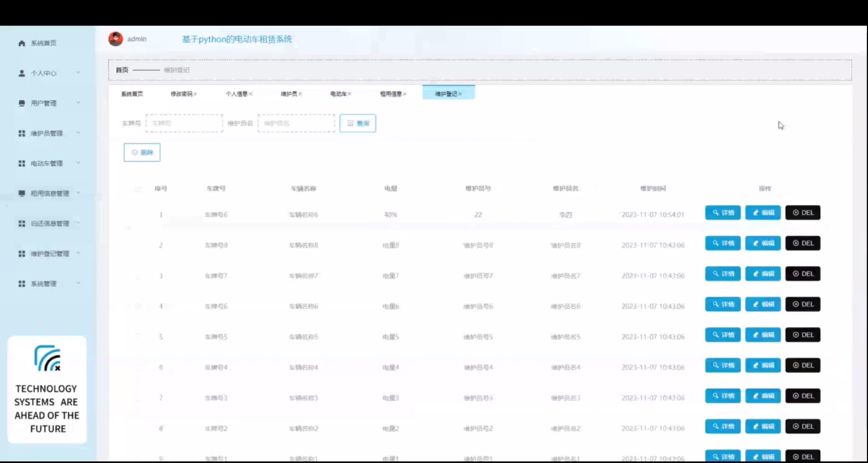Close the 电动车 tab using its X
This screenshot has height=463, width=868.
(349, 94)
